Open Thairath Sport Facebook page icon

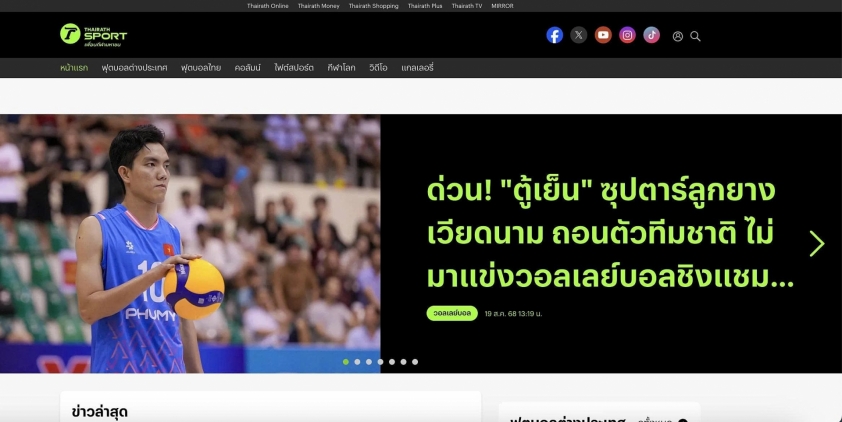(x=554, y=35)
